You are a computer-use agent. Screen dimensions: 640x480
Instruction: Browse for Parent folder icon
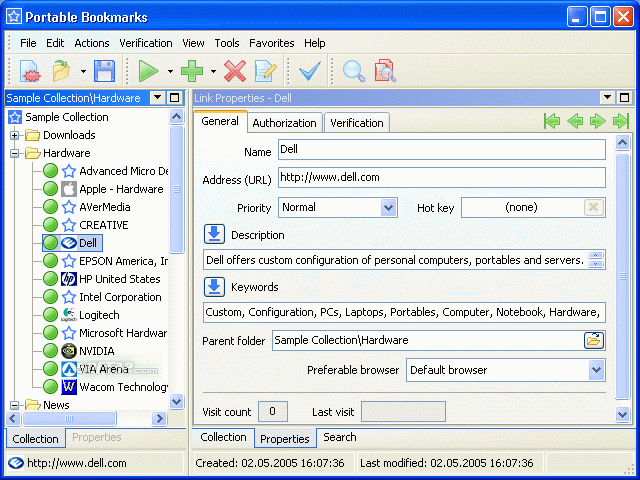(594, 340)
